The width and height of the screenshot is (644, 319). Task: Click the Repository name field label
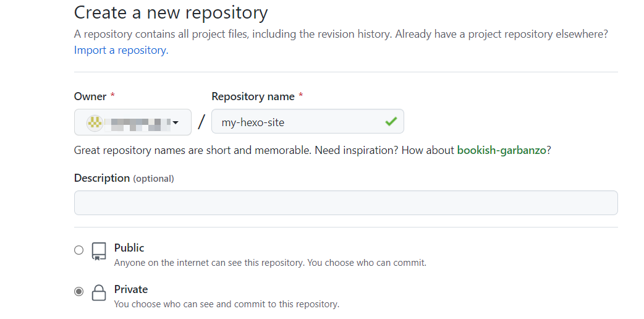tap(253, 96)
